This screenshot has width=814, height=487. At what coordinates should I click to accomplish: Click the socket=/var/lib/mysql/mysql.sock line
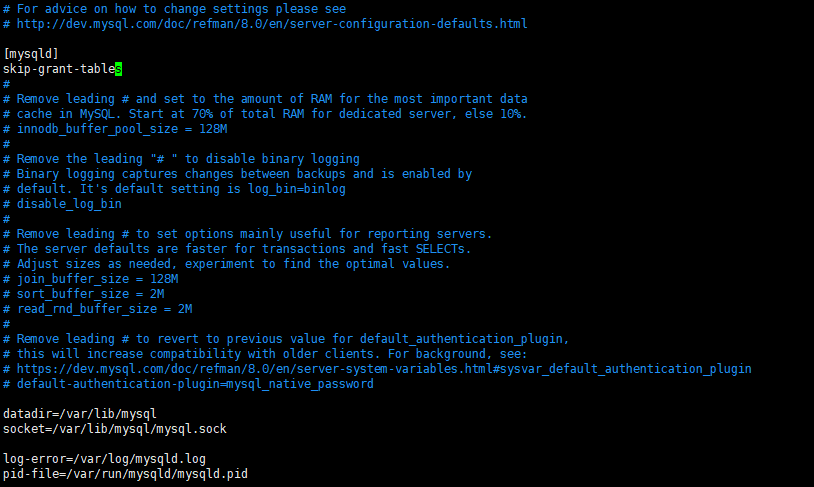pyautogui.click(x=115, y=429)
